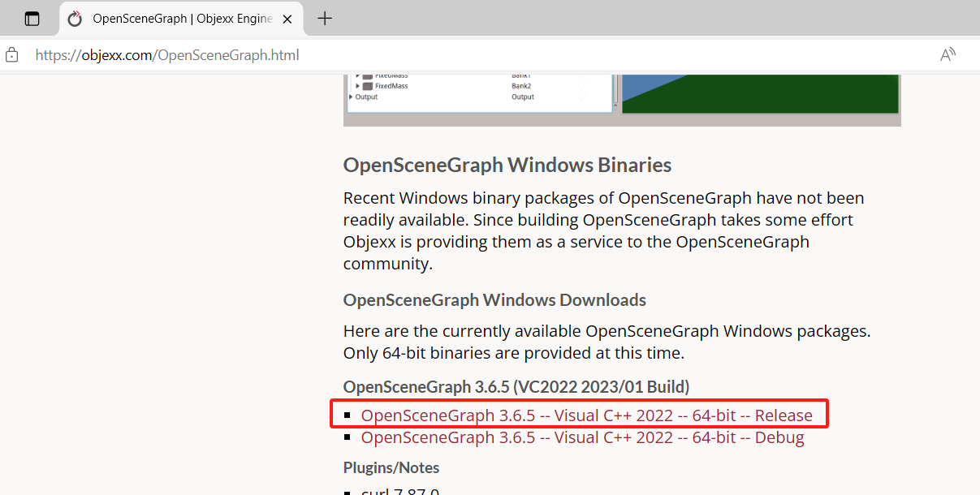
Task: Click the OpenSceneGraph Windows Downloads heading
Action: 494,300
